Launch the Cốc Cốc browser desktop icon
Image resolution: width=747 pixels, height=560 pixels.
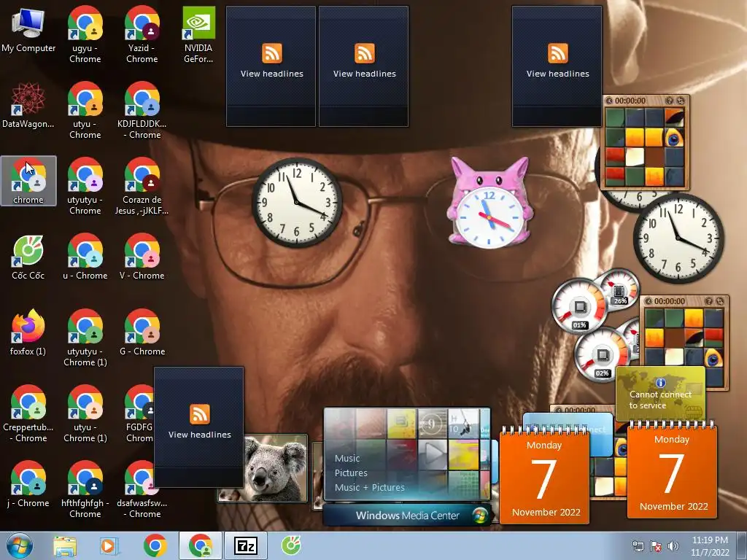pyautogui.click(x=28, y=257)
